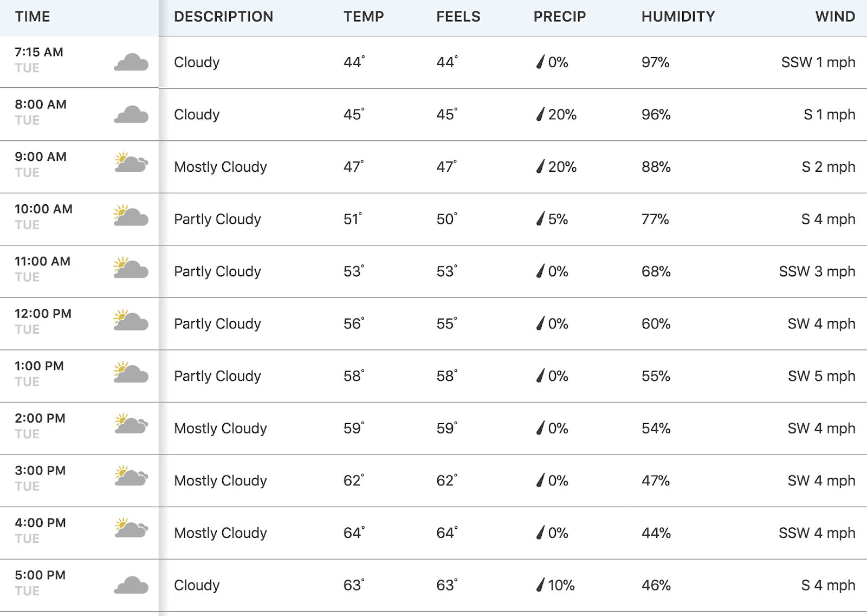Select the 1:00 PM time entry
The height and width of the screenshot is (616, 867).
39,366
